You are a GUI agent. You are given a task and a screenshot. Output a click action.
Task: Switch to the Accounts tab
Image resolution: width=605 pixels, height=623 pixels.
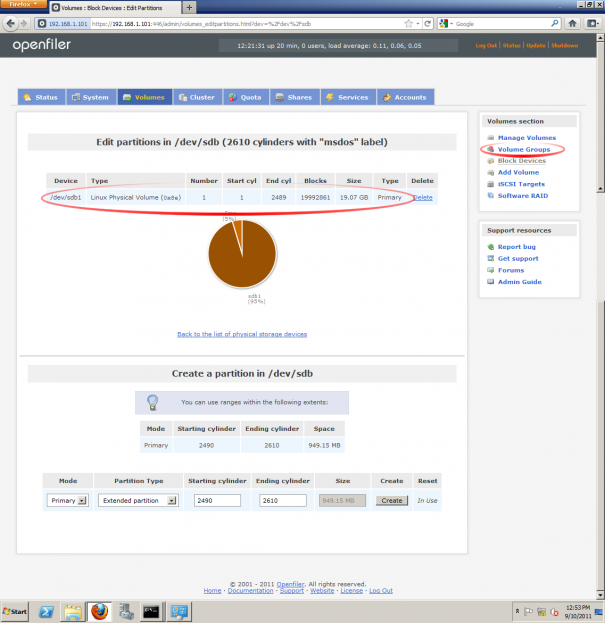(405, 97)
